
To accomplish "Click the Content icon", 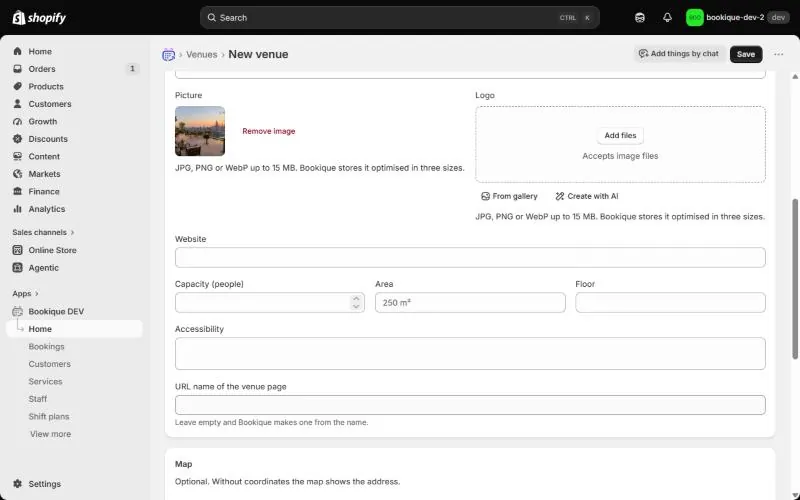I will click(18, 156).
